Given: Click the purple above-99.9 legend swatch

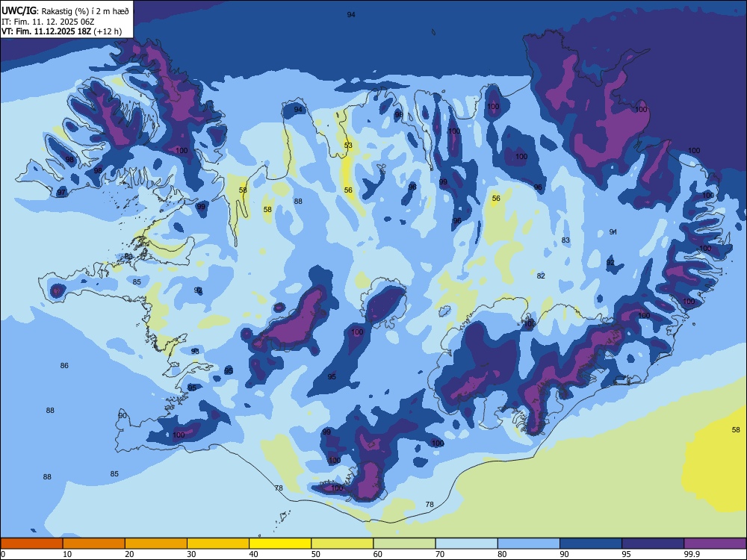Looking at the screenshot, I should pyautogui.click(x=715, y=544).
